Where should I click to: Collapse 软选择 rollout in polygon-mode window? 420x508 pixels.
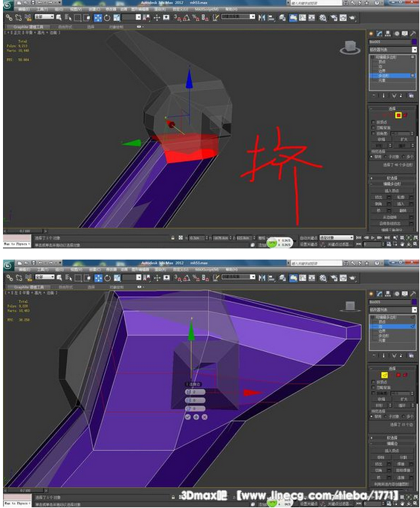392,179
